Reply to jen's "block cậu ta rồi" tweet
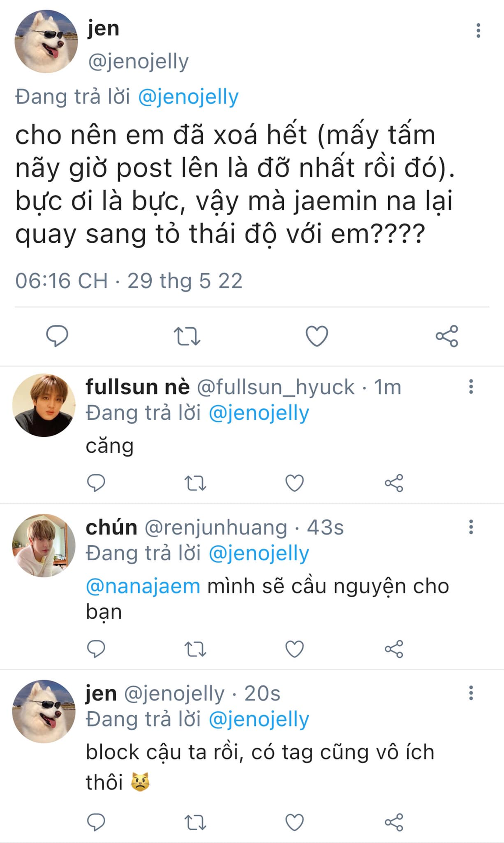This screenshot has height=843, width=504. 96,822
